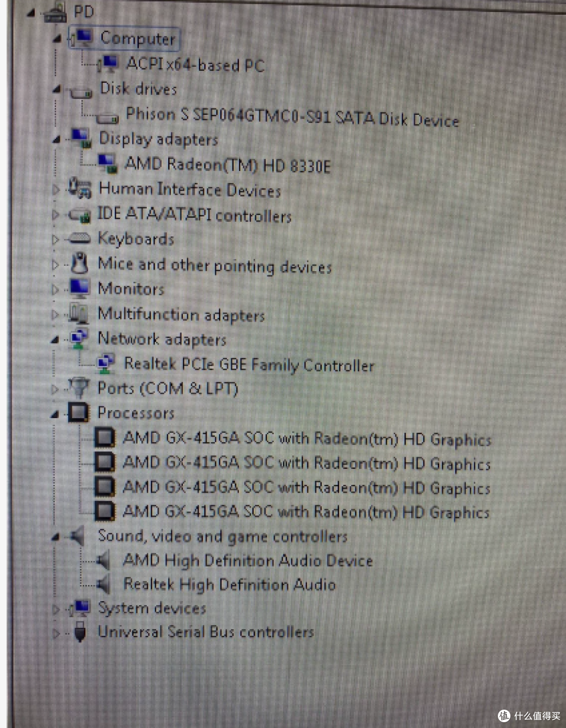Expand the Keyboards category

click(x=55, y=239)
